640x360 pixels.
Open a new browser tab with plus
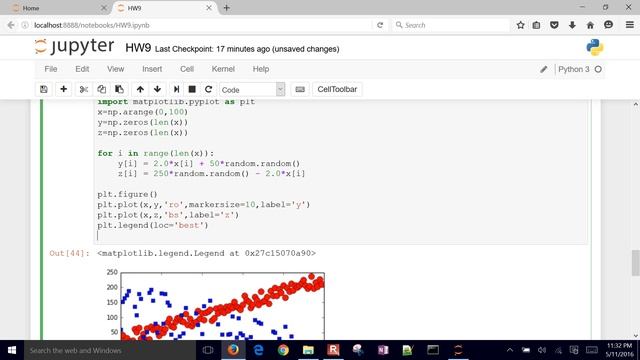coord(227,8)
